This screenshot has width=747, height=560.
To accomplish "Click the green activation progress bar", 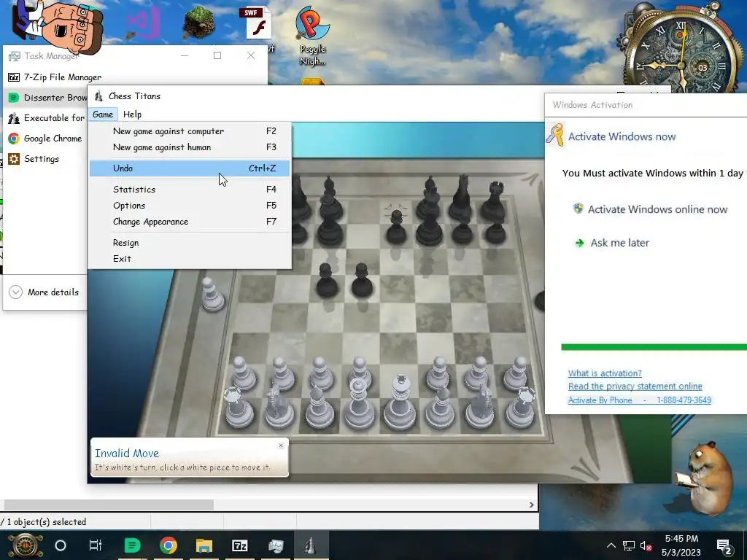I will pyautogui.click(x=654, y=347).
